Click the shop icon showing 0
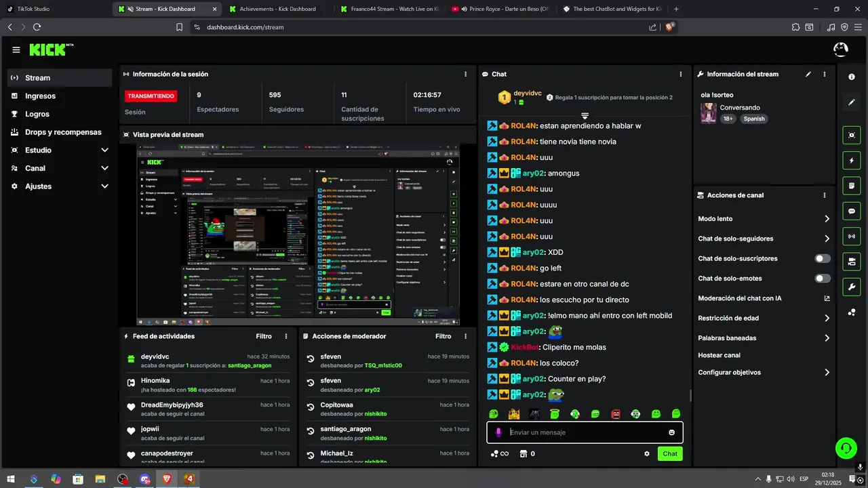The width and height of the screenshot is (868, 488). pos(527,453)
